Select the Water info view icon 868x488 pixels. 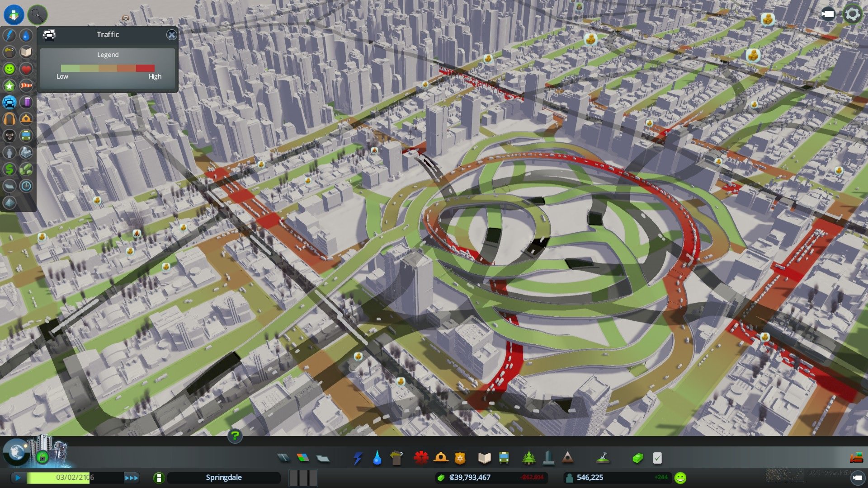(x=26, y=35)
